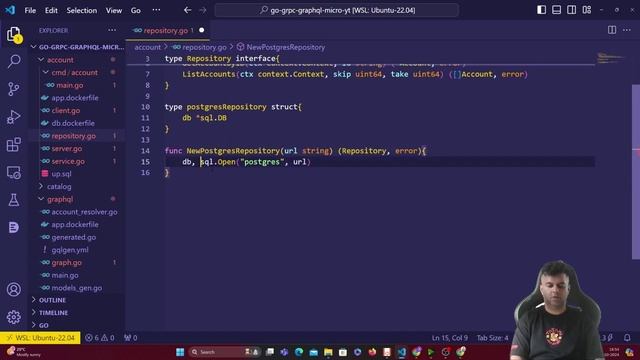Split the editor to the right
This screenshot has width=640, height=360.
coord(612,30)
